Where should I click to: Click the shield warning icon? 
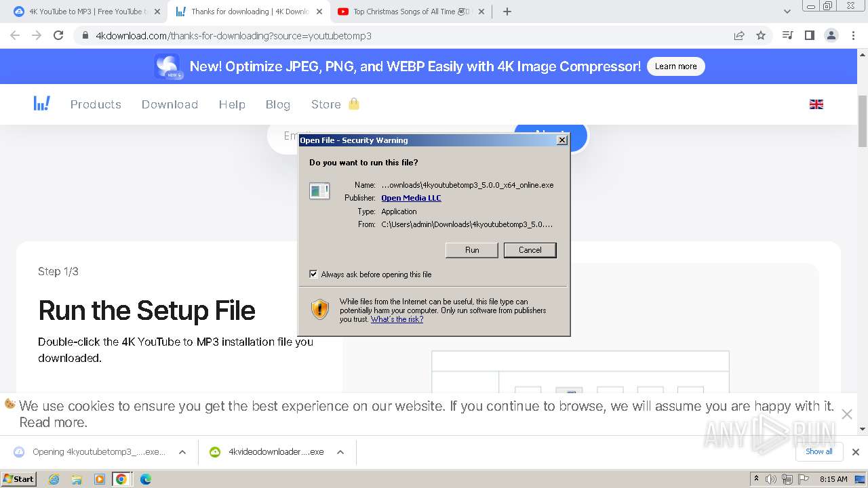pos(320,310)
